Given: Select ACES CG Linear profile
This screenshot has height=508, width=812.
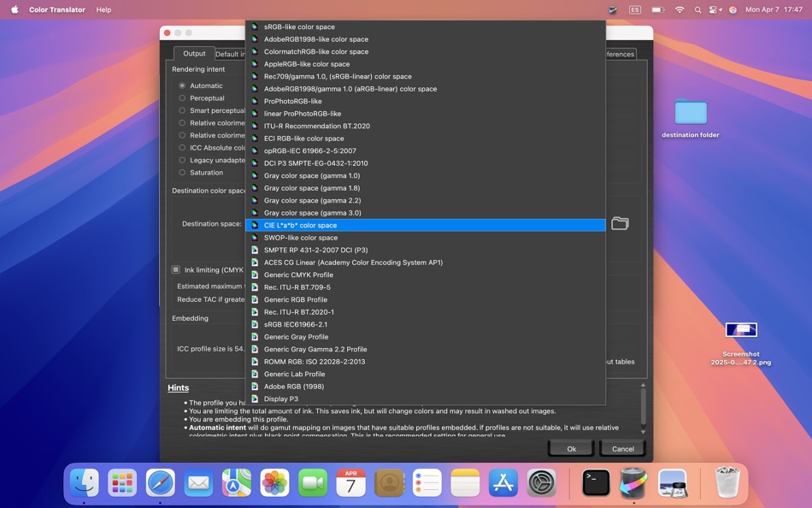Looking at the screenshot, I should pos(425,263).
